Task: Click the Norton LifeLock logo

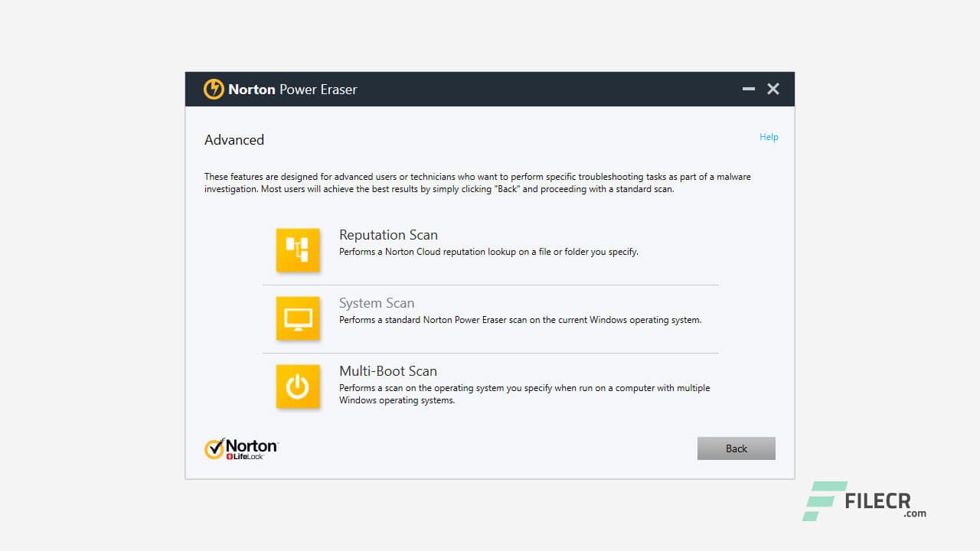Action: point(241,447)
